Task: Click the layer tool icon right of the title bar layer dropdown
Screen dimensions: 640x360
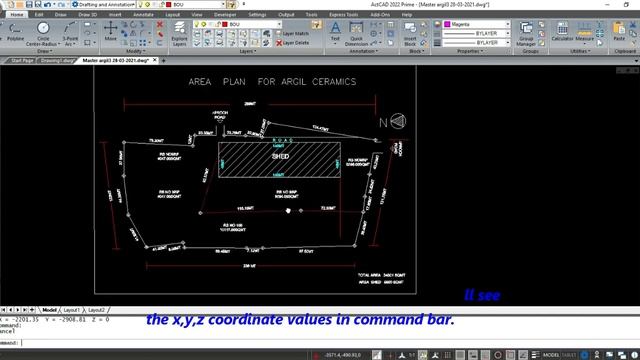Action: (231, 4)
